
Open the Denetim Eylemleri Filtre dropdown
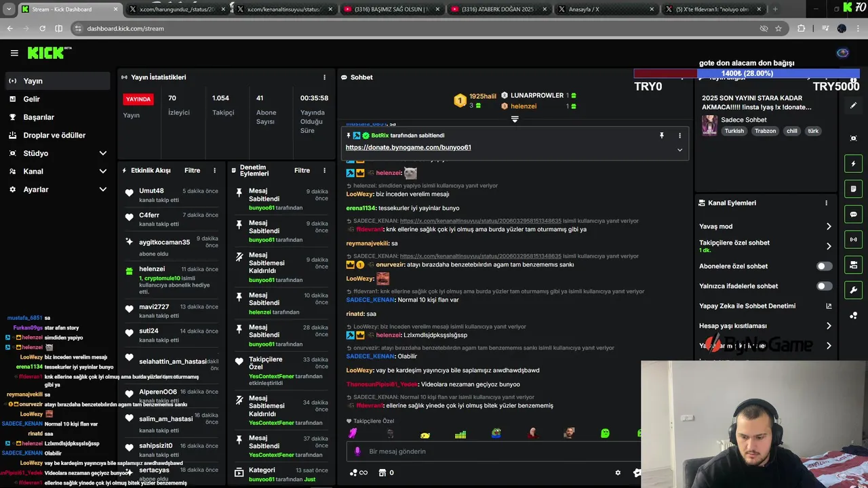pos(302,171)
